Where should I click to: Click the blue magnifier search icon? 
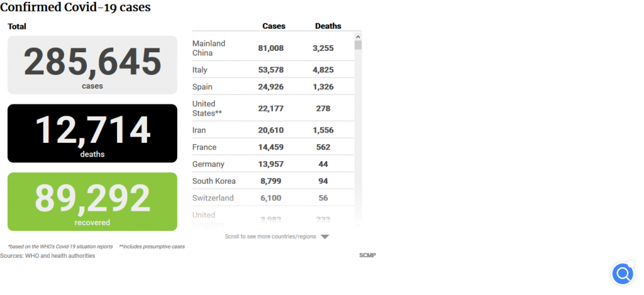click(623, 274)
